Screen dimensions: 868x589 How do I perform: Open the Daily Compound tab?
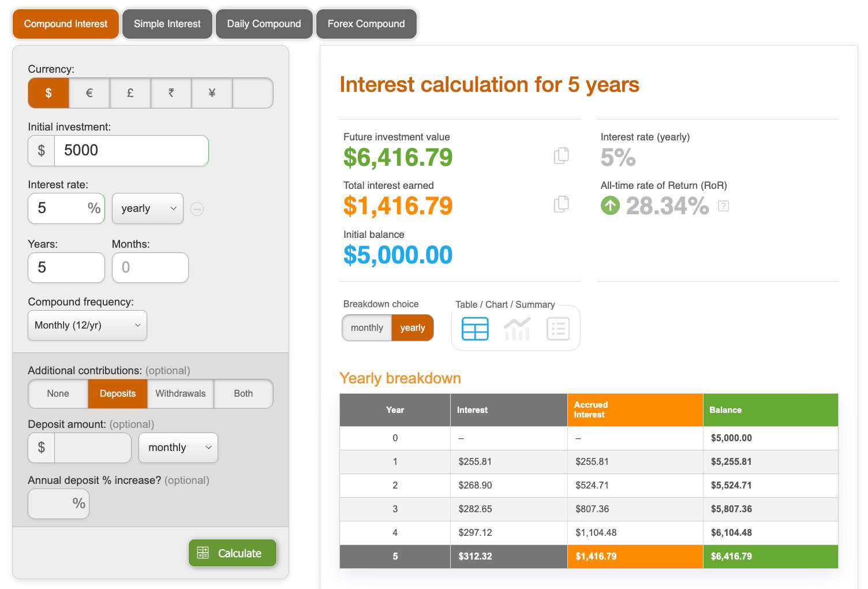(x=264, y=24)
